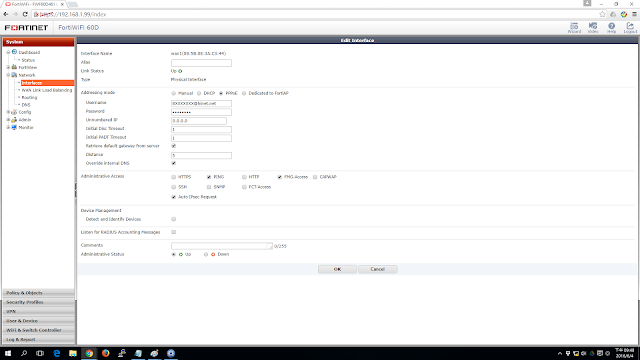Launch Firefox from taskbar

point(105,353)
